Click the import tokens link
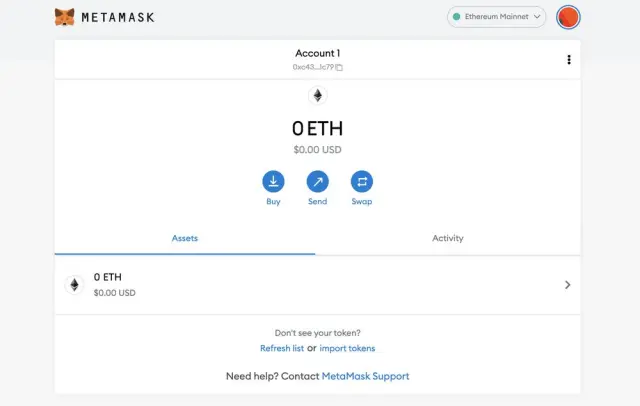Screen dimensions: 640x406 [x=347, y=348]
